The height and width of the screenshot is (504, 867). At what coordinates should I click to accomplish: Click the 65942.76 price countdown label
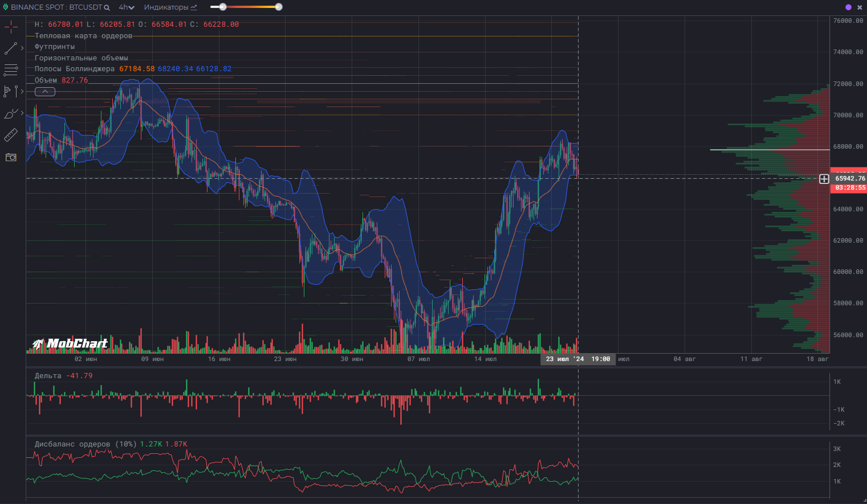point(849,178)
